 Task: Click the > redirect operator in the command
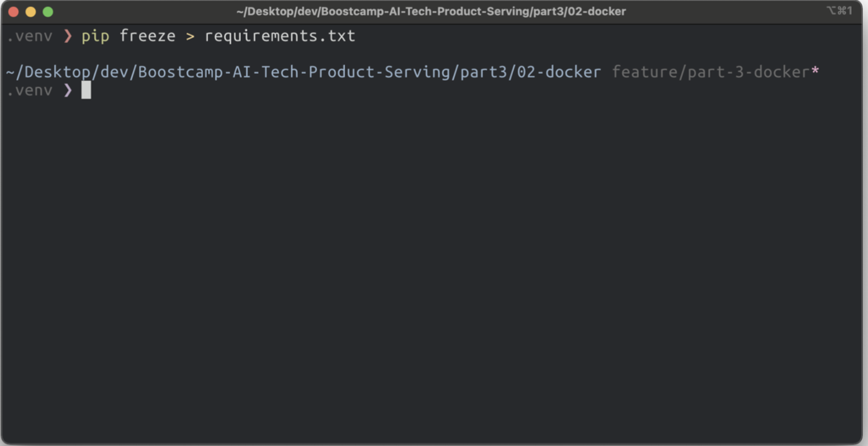pyautogui.click(x=190, y=37)
